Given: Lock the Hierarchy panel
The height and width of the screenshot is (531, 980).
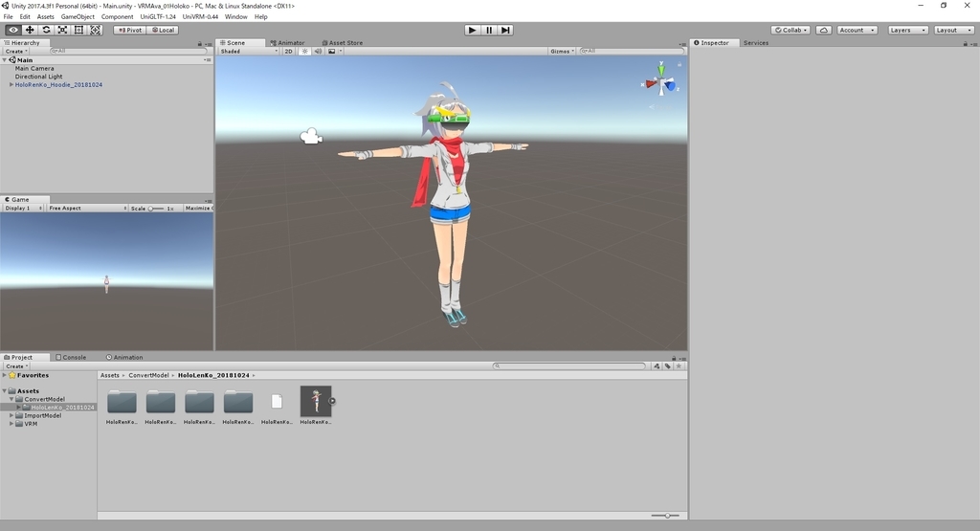Looking at the screenshot, I should pos(200,44).
